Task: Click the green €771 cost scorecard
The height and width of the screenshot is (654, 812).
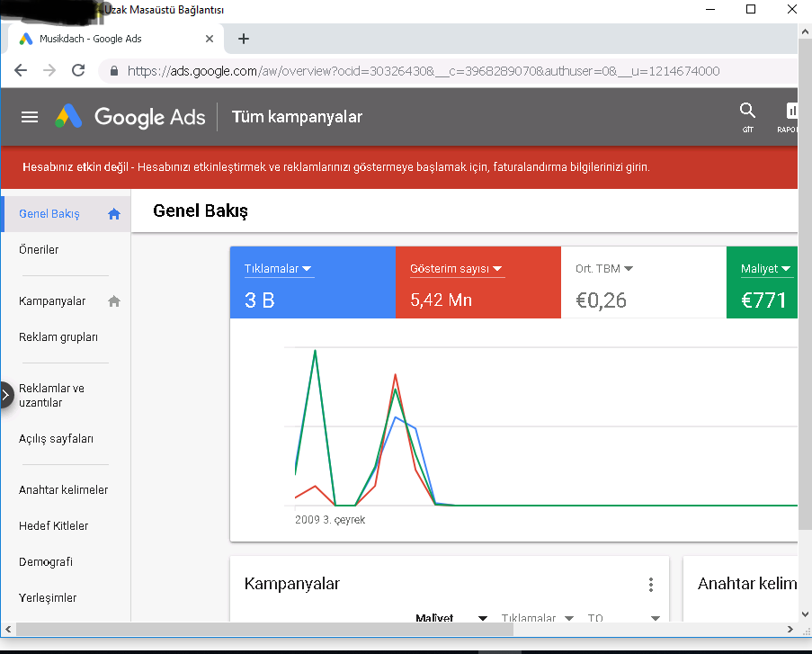Action: [762, 282]
